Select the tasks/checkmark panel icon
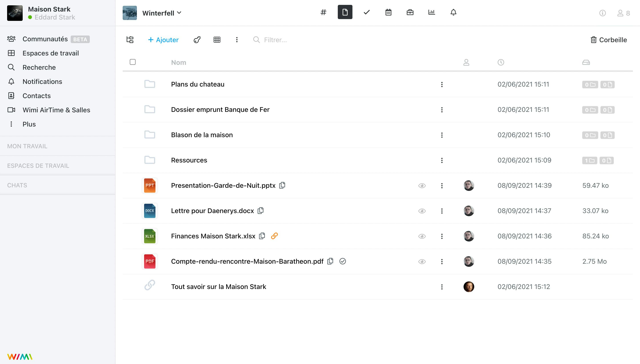 367,12
